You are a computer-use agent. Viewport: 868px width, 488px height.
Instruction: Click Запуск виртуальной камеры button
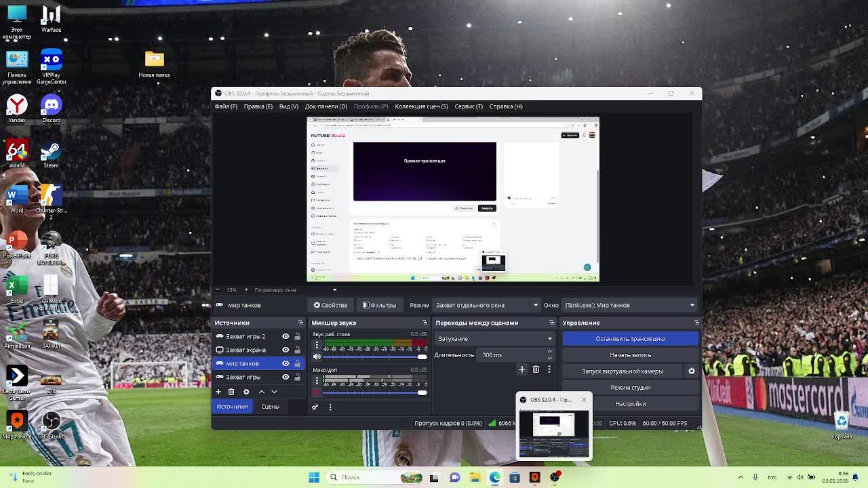click(623, 371)
